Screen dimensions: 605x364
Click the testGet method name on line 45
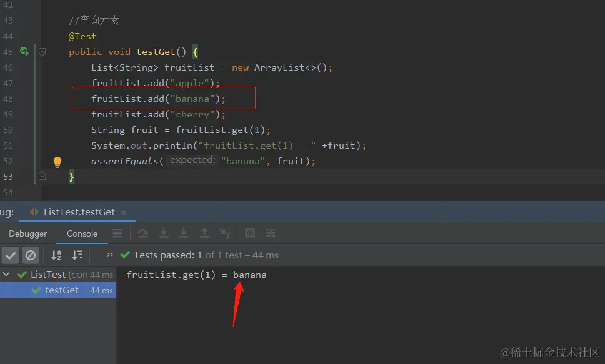156,52
